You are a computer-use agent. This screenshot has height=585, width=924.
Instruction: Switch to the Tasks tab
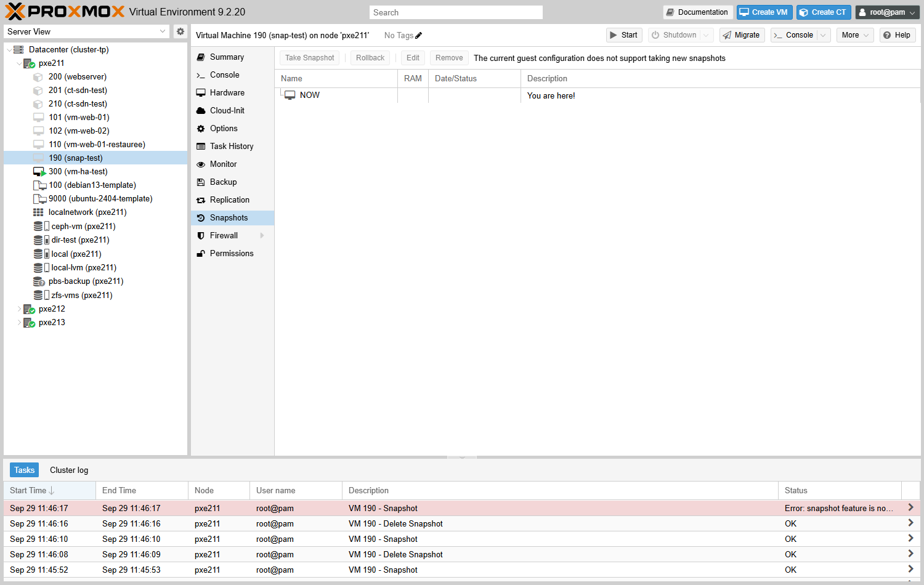25,470
